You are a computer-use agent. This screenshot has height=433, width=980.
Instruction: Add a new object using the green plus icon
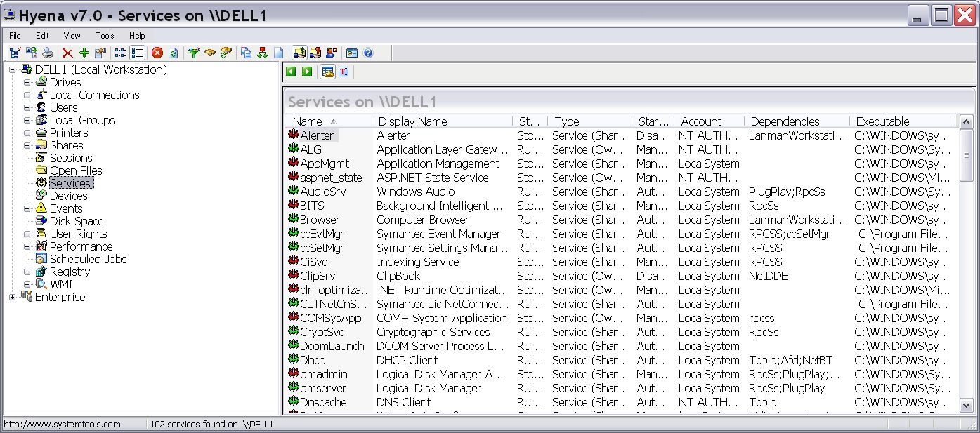tap(85, 53)
